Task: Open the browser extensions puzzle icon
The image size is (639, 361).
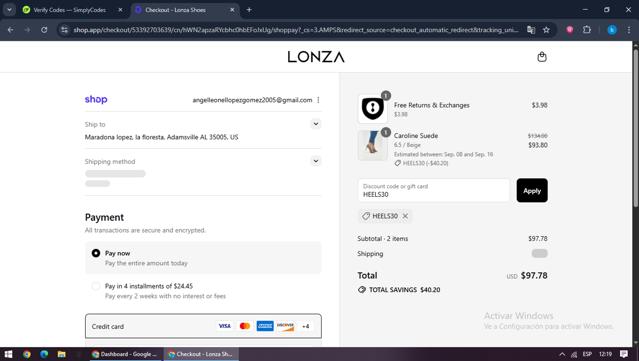Action: (x=586, y=30)
